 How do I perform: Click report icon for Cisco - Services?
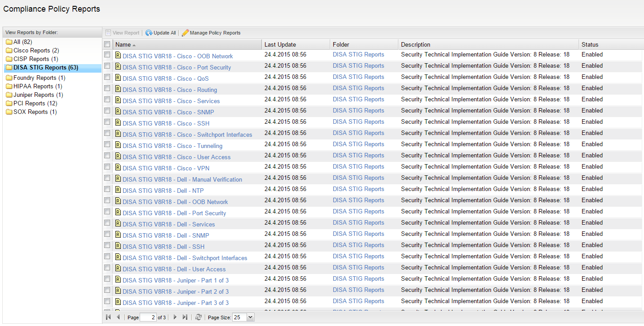click(x=118, y=100)
